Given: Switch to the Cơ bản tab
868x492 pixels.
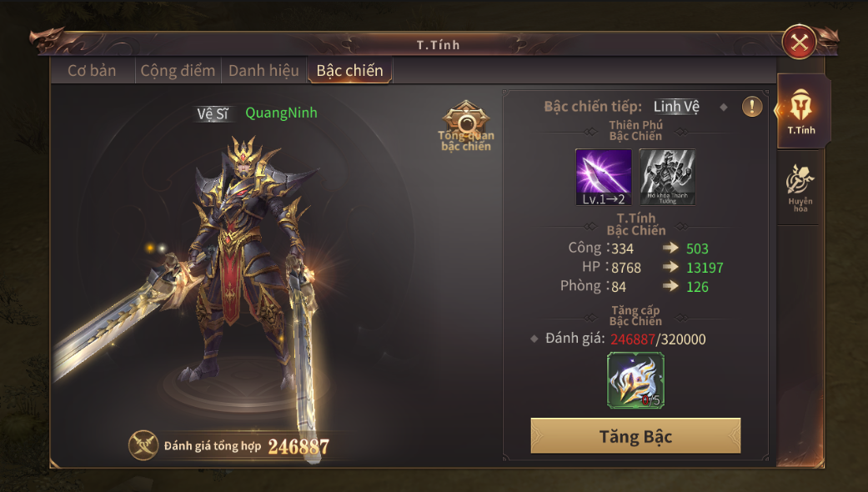Looking at the screenshot, I should (x=92, y=71).
